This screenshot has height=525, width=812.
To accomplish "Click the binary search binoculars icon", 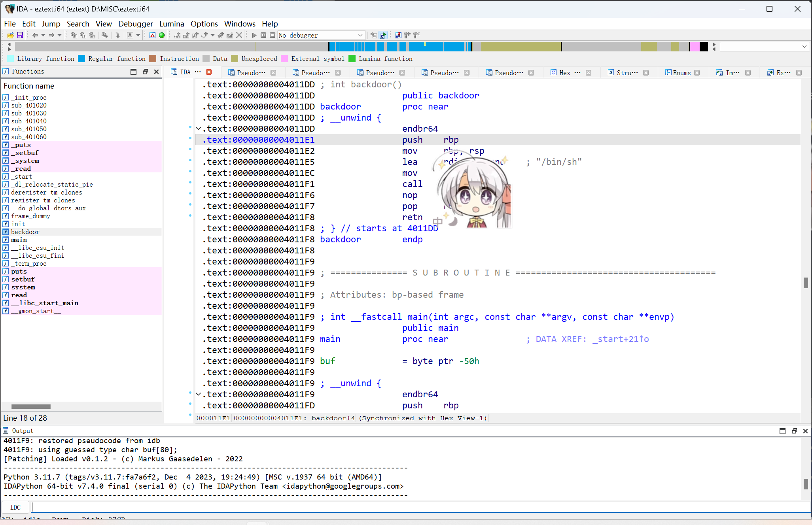I will (92, 35).
